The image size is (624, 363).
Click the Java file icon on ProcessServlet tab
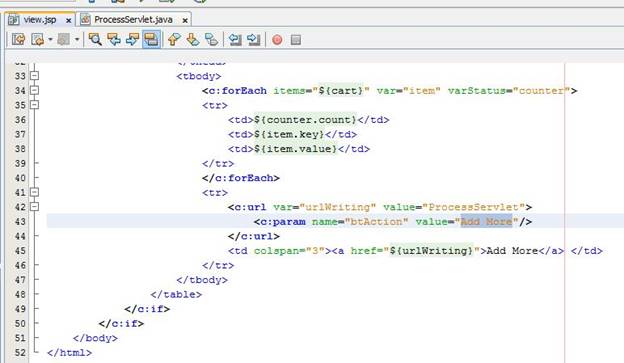(85, 20)
